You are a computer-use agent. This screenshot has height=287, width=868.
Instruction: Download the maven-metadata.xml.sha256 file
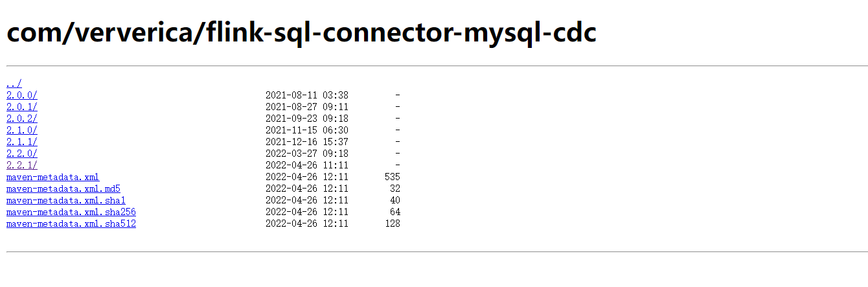[x=71, y=211]
